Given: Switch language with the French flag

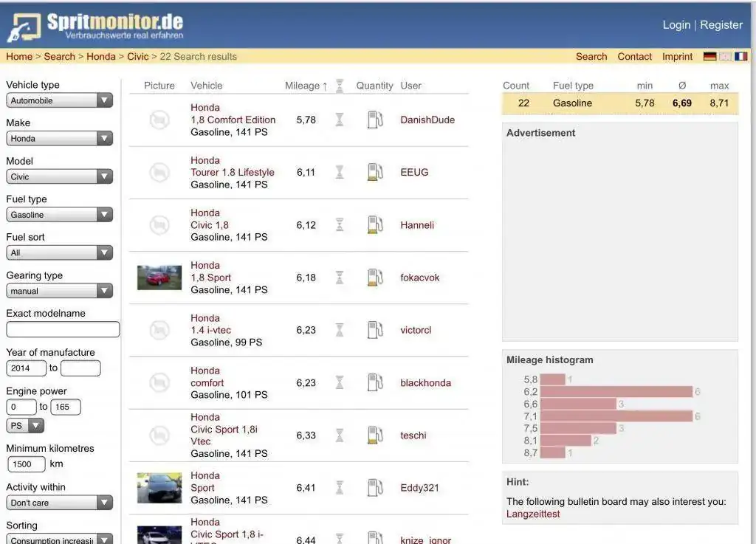Looking at the screenshot, I should coord(740,57).
